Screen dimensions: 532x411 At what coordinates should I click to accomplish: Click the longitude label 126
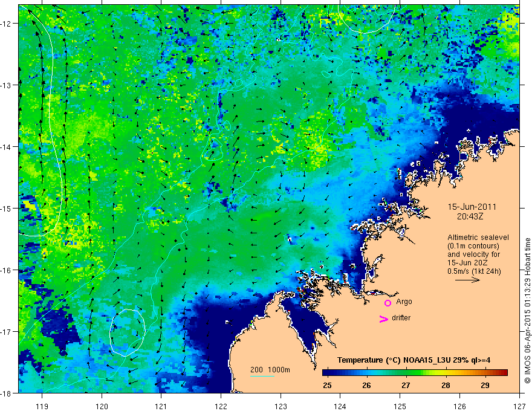459,406
